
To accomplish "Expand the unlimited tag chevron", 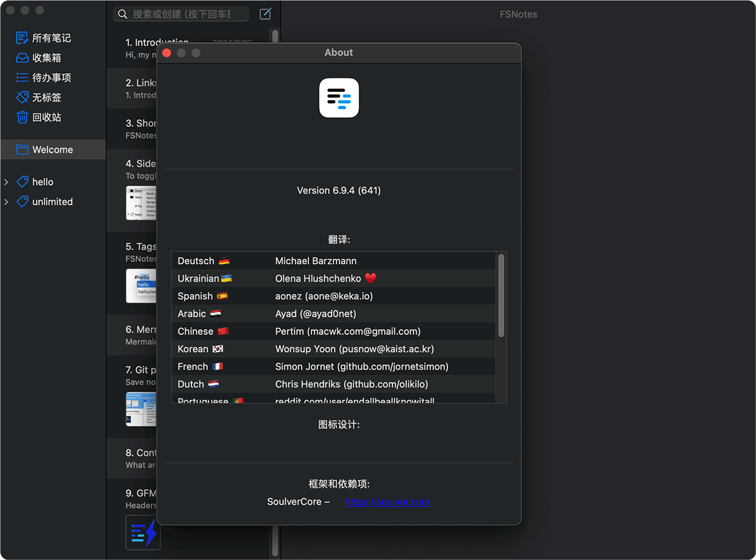I will (x=6, y=202).
